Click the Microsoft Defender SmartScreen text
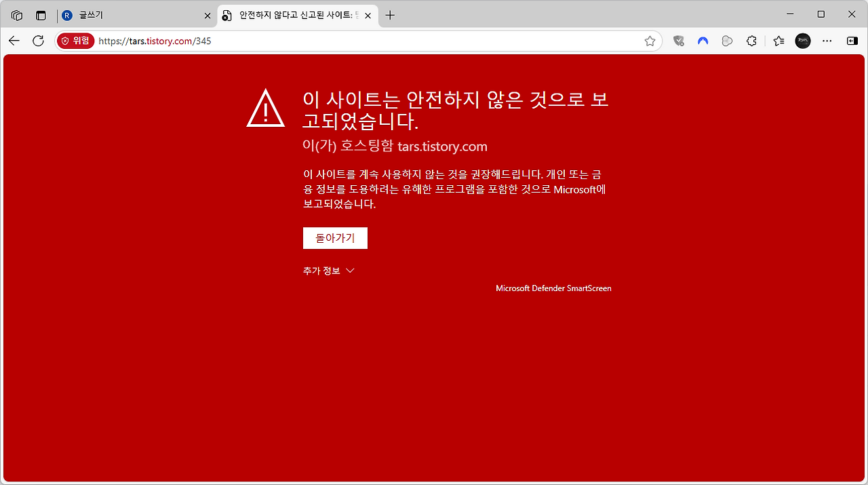The height and width of the screenshot is (485, 868). (x=553, y=288)
